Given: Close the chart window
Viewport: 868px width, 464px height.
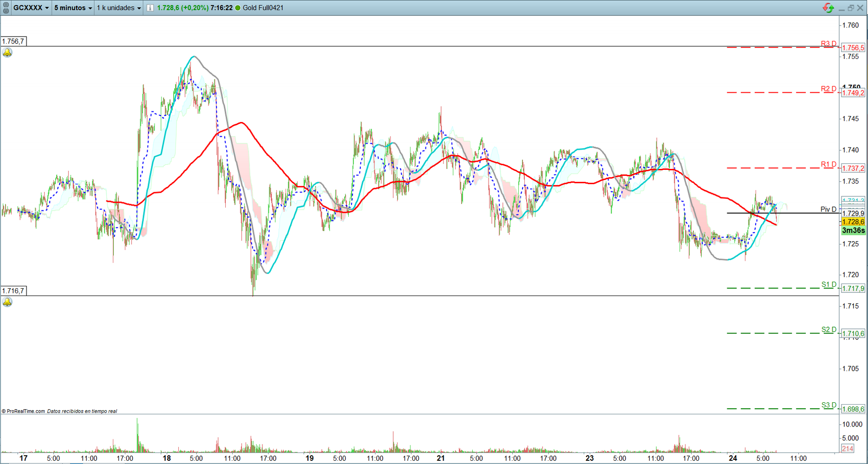Looking at the screenshot, I should point(860,8).
